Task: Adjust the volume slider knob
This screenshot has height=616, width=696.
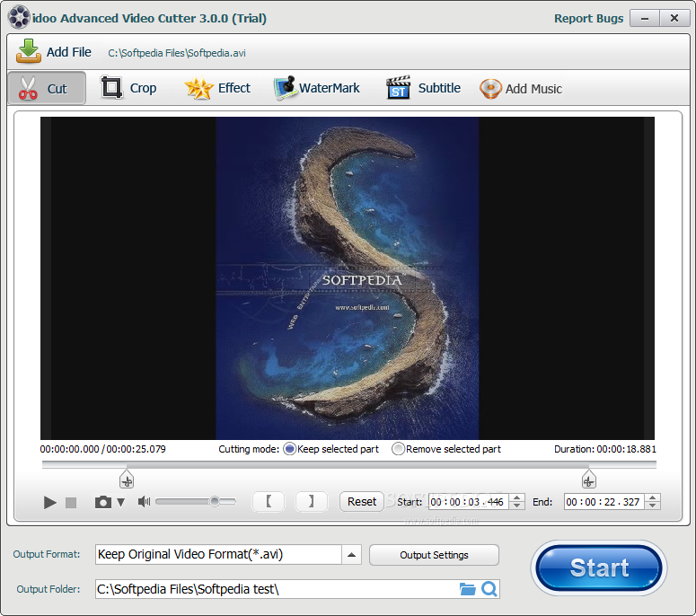Action: (215, 501)
